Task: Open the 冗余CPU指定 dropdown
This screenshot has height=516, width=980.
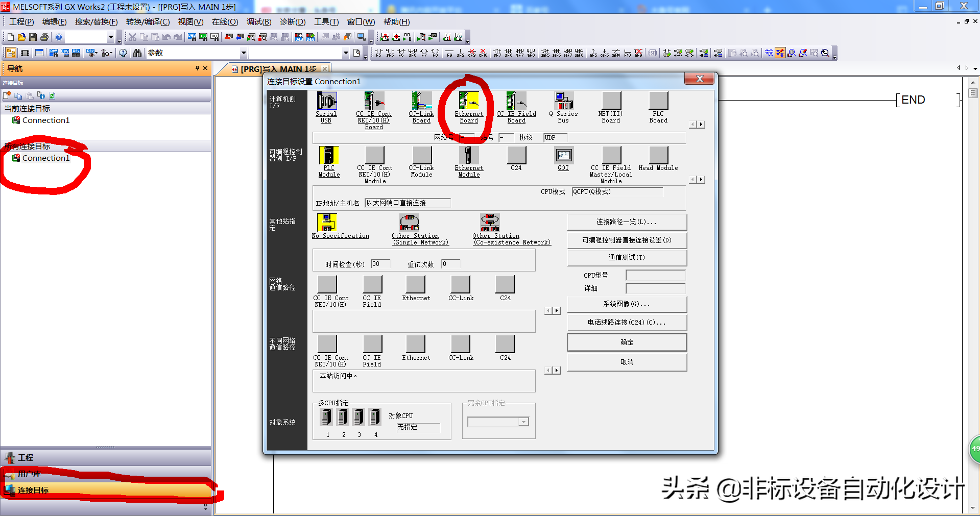Action: [x=523, y=422]
